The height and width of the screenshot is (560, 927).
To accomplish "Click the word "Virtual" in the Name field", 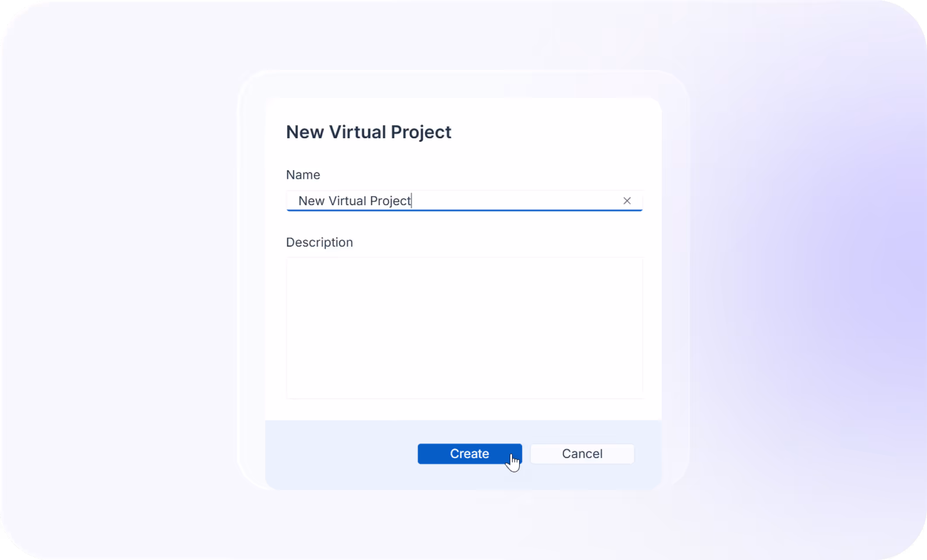I will pos(347,201).
